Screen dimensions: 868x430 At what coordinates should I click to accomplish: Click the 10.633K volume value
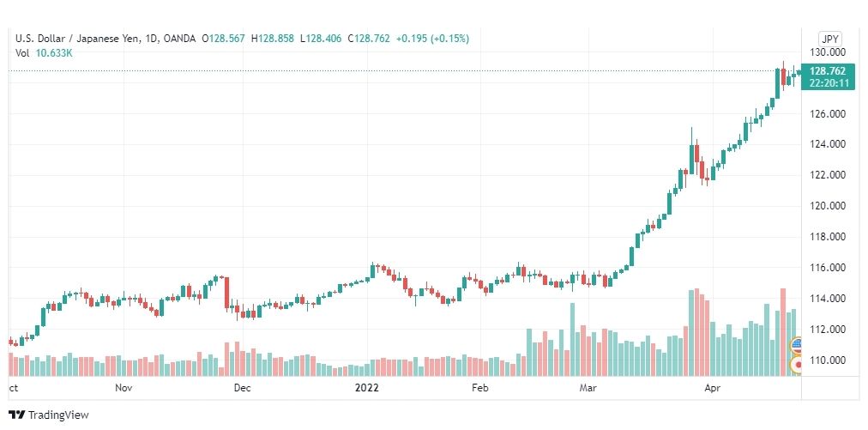coord(54,53)
